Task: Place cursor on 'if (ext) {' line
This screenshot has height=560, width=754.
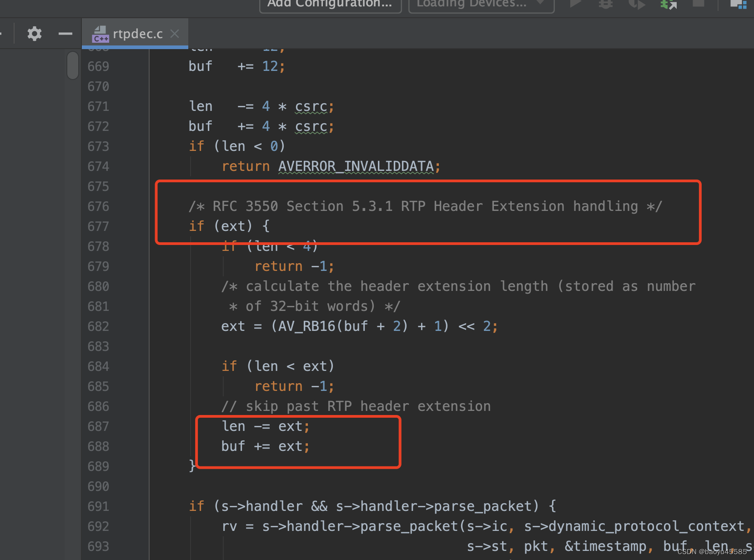Action: [229, 226]
